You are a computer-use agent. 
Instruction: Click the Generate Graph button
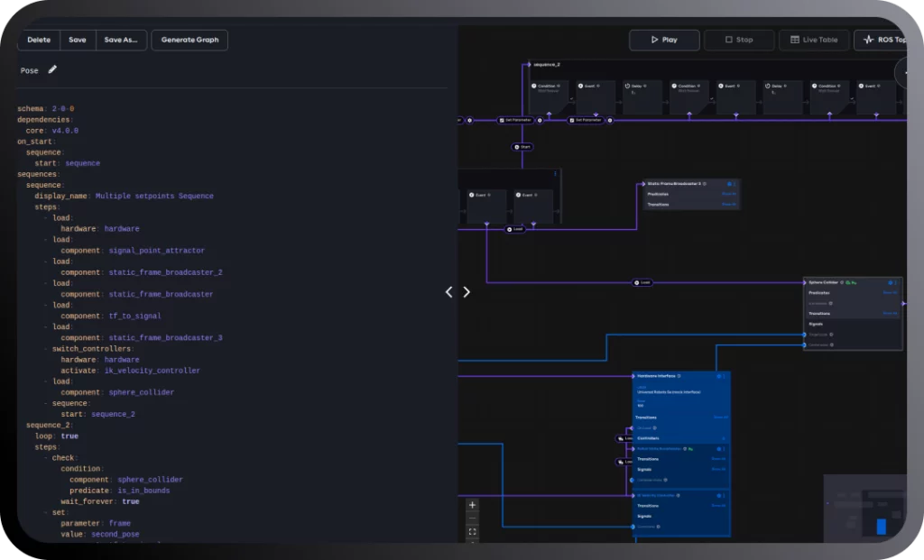(x=189, y=40)
